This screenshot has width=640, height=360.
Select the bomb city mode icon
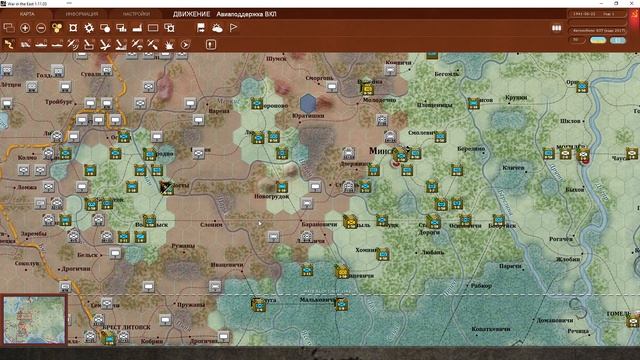(x=121, y=44)
